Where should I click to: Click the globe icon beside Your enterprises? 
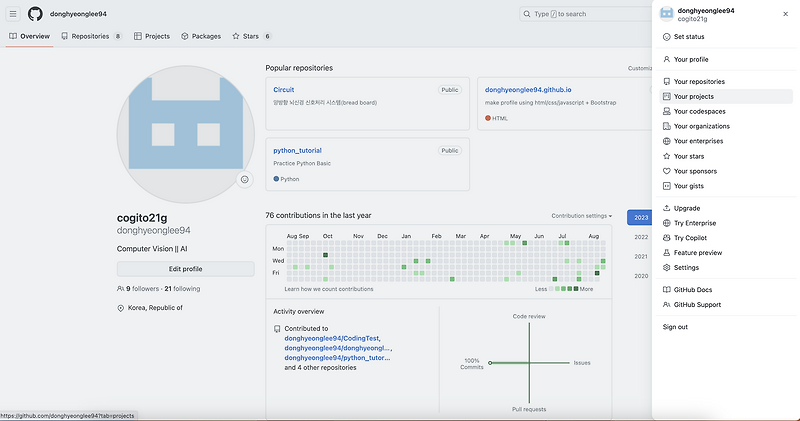[x=666, y=141]
